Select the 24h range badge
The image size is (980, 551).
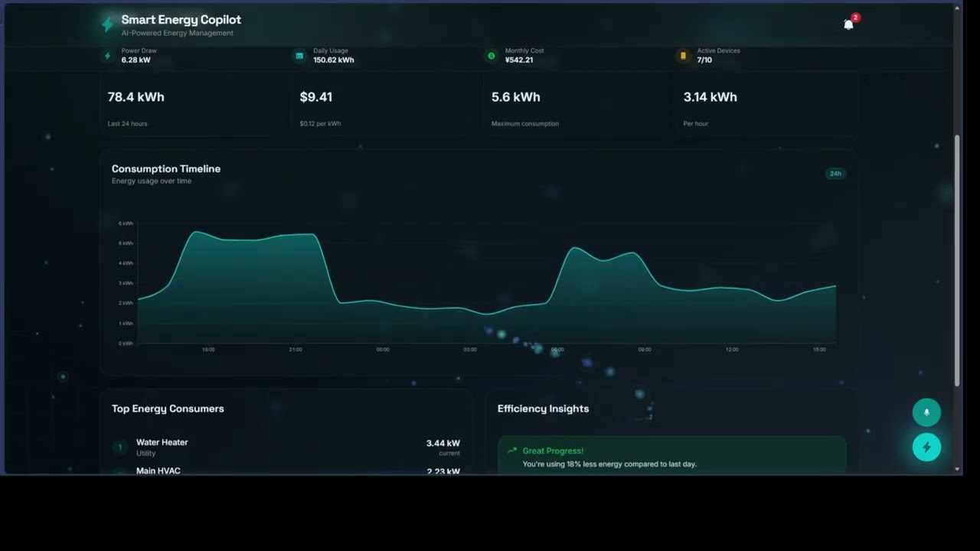(x=835, y=174)
